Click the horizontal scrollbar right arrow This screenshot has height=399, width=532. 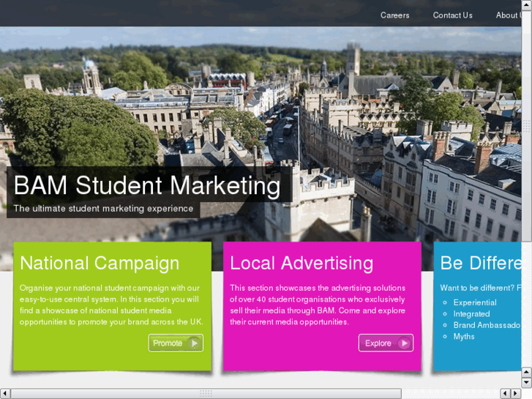coord(516,394)
